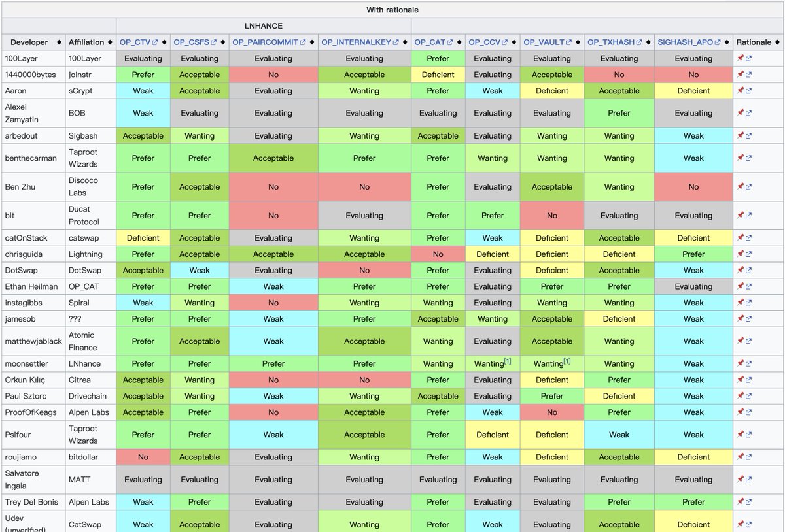This screenshot has width=785, height=532.
Task: Open rationale external link for moonsettler row
Action: click(748, 364)
